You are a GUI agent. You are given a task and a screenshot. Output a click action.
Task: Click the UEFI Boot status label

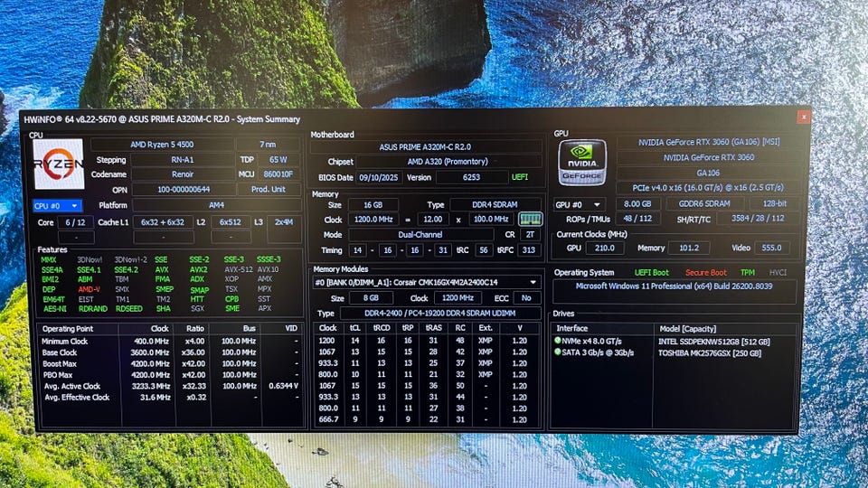(652, 272)
